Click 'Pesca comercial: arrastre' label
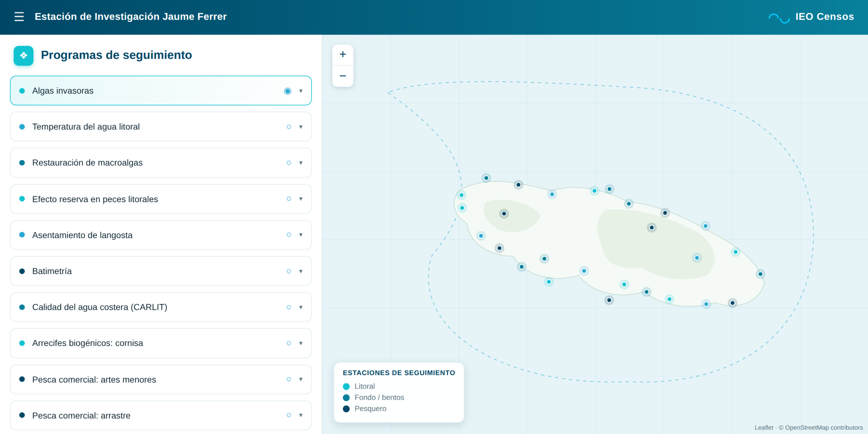This screenshot has width=868, height=434. [81, 415]
